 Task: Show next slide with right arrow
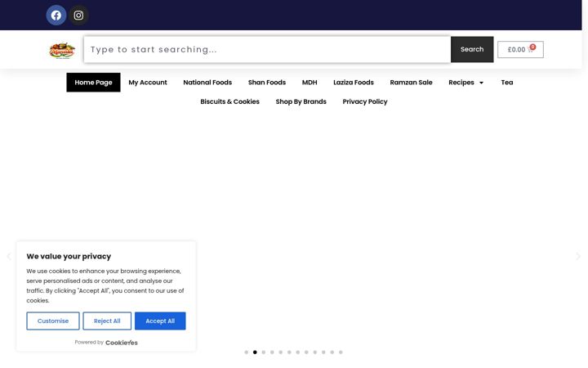click(x=578, y=257)
